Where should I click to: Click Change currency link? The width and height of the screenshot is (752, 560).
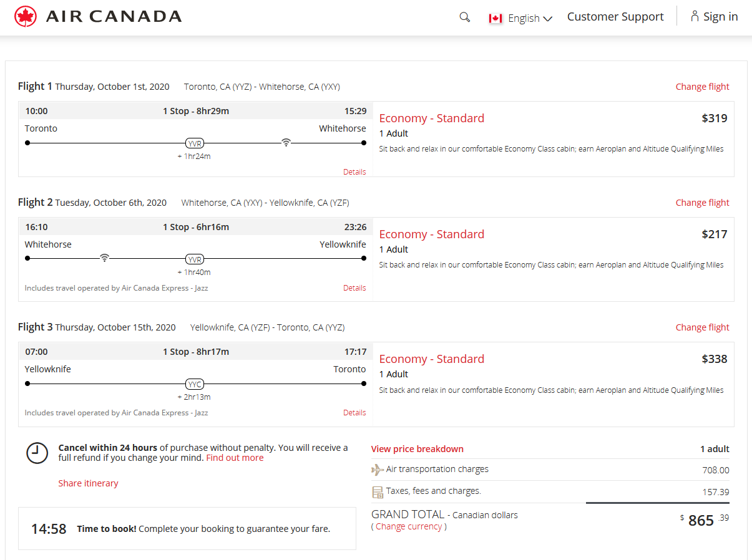coord(409,526)
